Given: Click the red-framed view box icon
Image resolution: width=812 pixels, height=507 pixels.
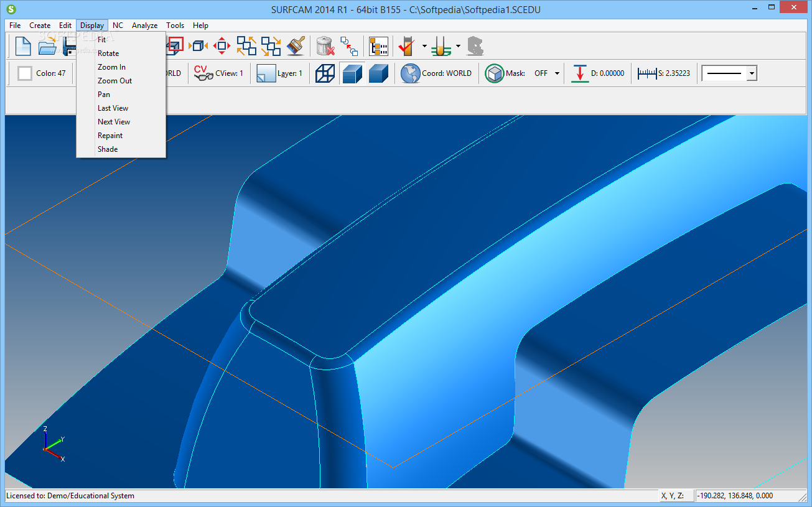Looking at the screenshot, I should (x=175, y=45).
